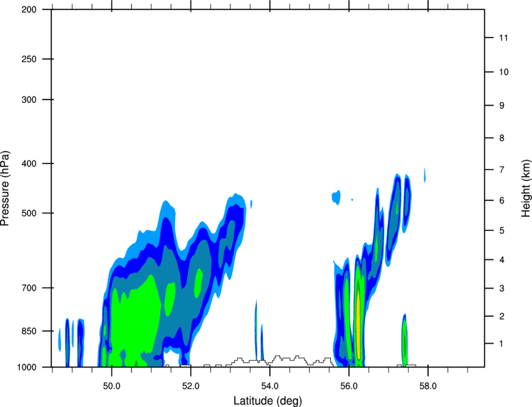
Task: Select the 700 pressure tick label
Action: (29, 288)
